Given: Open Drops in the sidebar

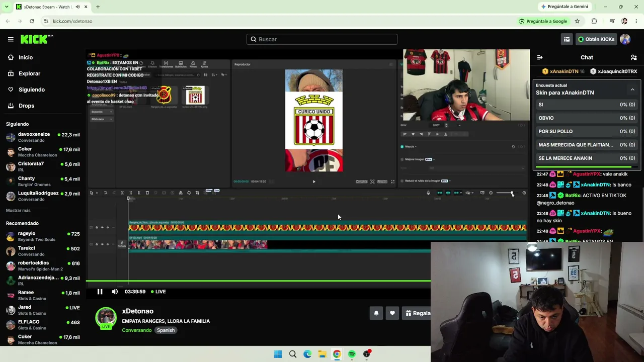Looking at the screenshot, I should [26, 106].
